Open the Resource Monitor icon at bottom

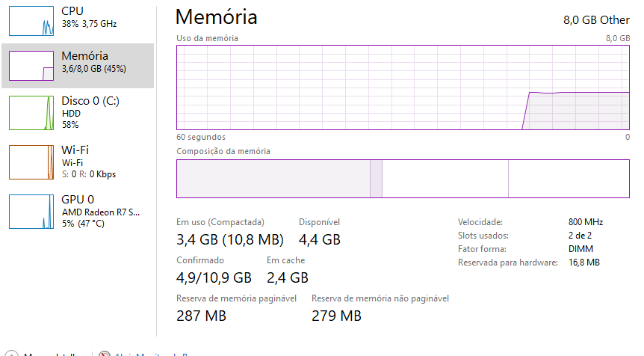click(105, 354)
